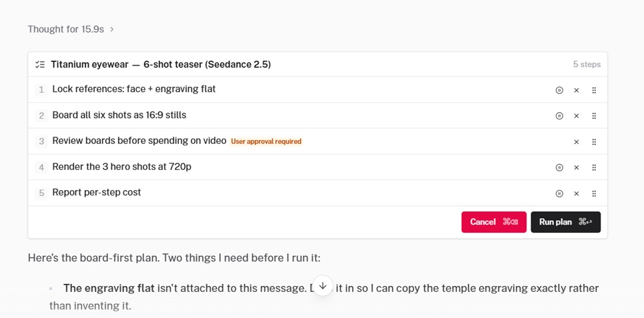The image size is (644, 318).
Task: Jump to bottom with the down-arrow button
Action: (323, 285)
